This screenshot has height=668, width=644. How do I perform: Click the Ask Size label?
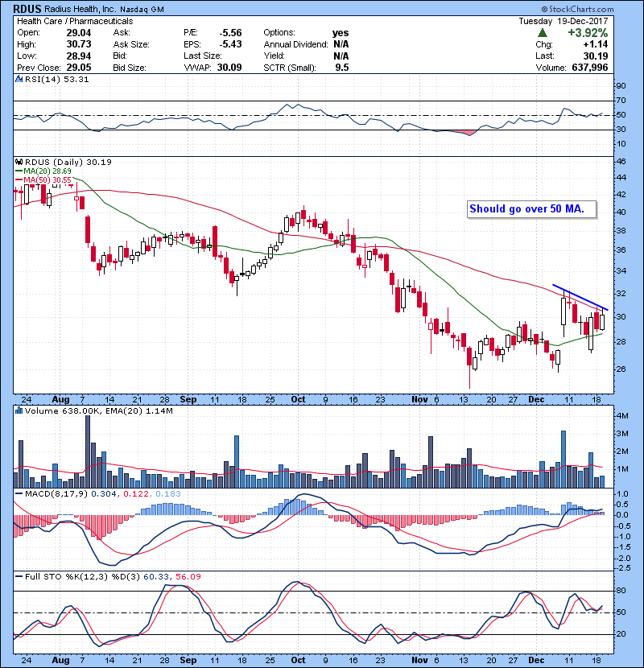tap(131, 44)
